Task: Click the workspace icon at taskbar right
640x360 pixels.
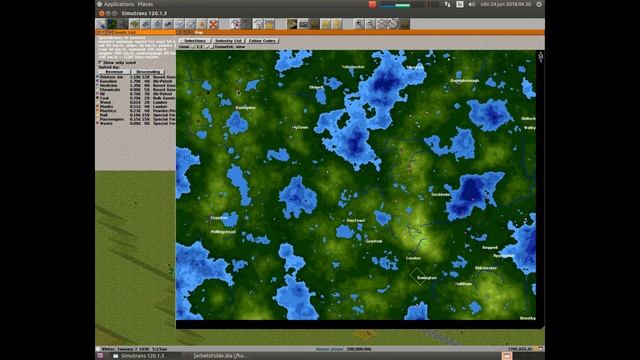Action: (507, 356)
